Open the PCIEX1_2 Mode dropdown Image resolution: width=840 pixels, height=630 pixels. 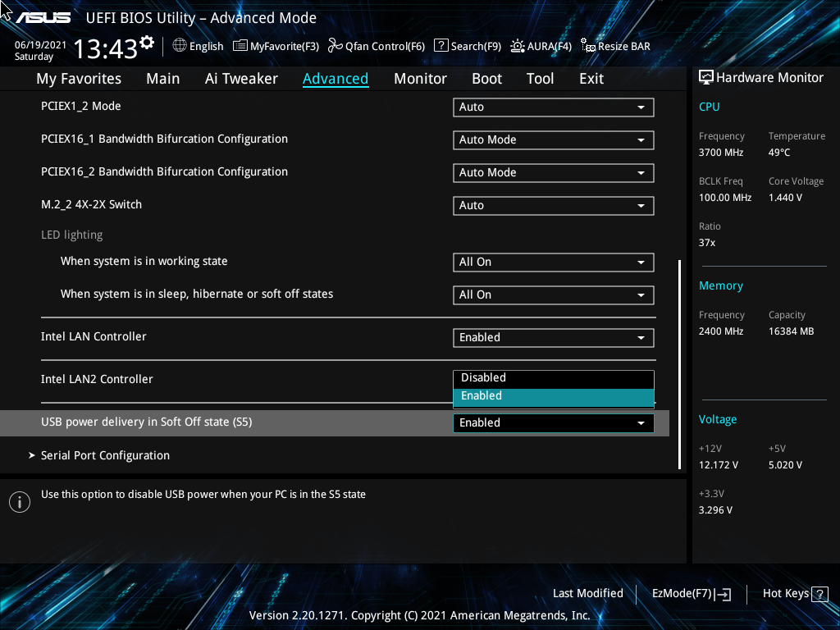pyautogui.click(x=553, y=107)
